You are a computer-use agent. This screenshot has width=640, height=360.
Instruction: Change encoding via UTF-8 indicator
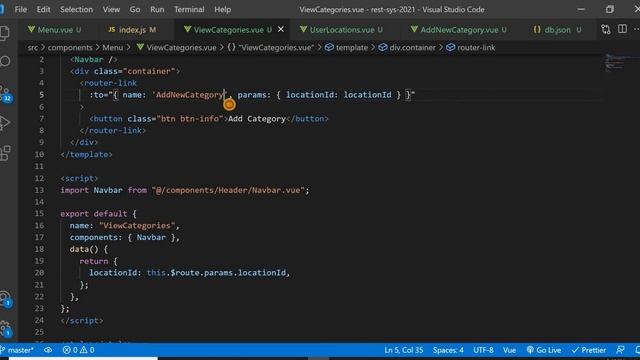[483, 350]
